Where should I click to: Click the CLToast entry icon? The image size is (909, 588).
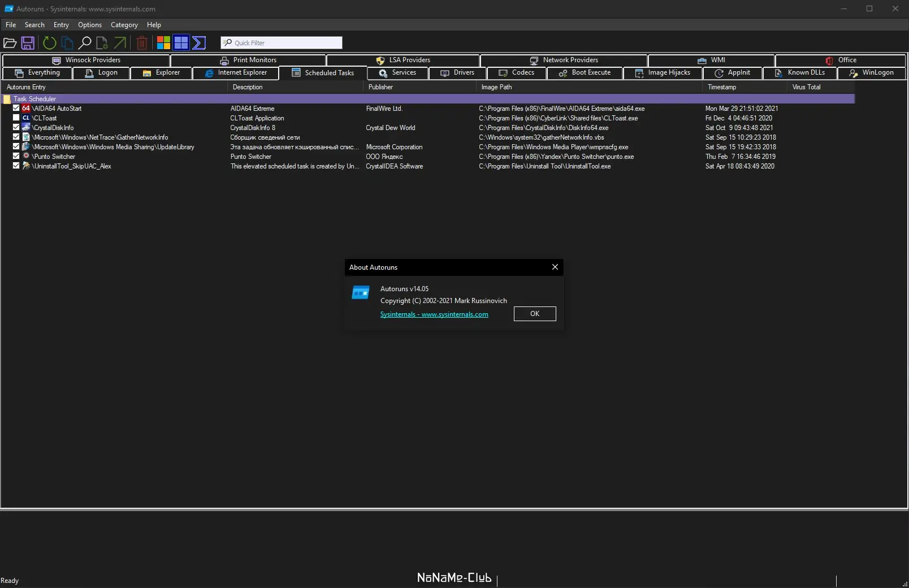click(26, 118)
